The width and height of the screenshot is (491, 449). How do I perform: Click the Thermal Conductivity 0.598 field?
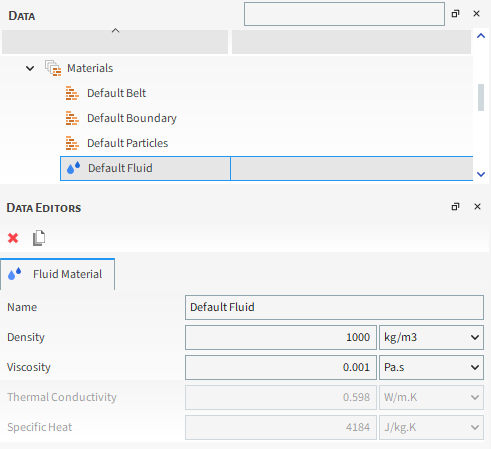coord(281,397)
